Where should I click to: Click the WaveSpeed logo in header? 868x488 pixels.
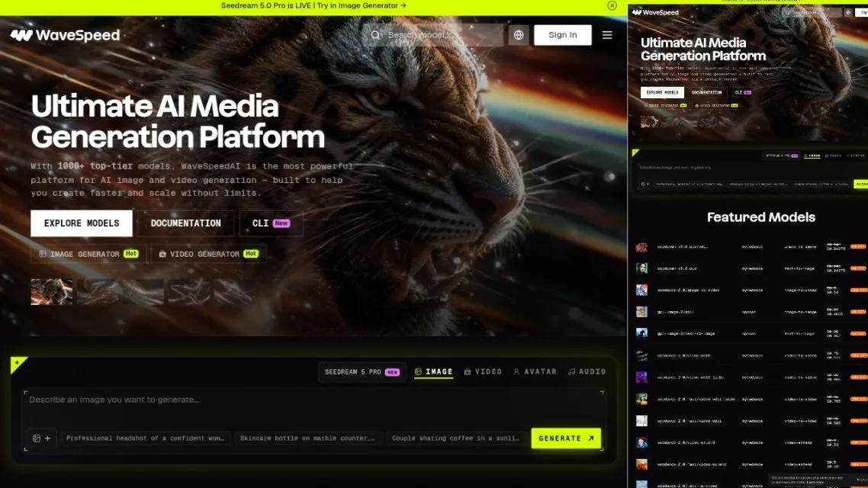[66, 35]
